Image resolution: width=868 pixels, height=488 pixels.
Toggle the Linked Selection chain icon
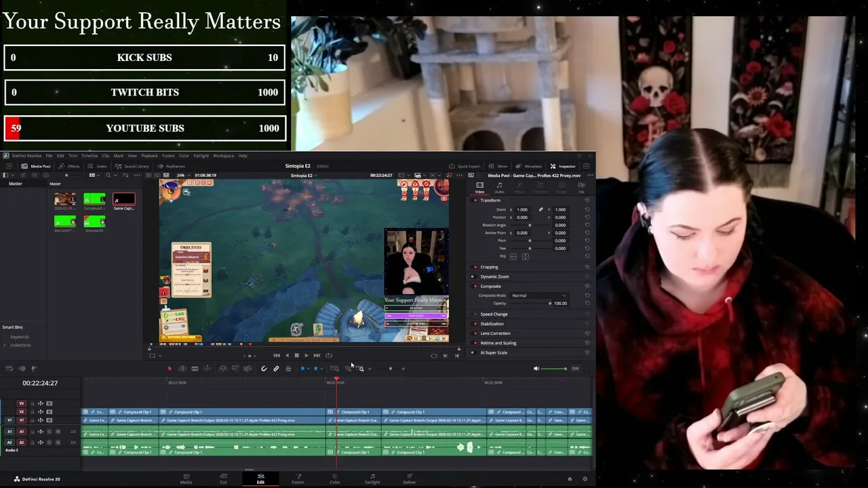(x=276, y=369)
